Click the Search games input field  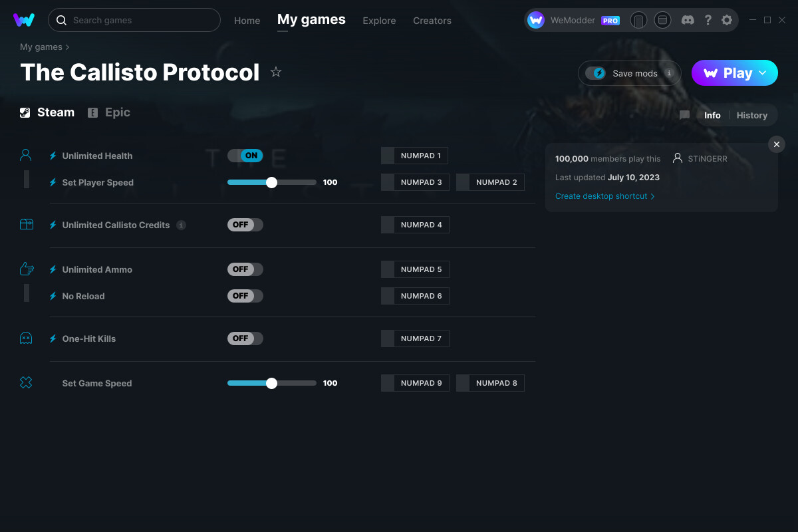click(x=133, y=20)
